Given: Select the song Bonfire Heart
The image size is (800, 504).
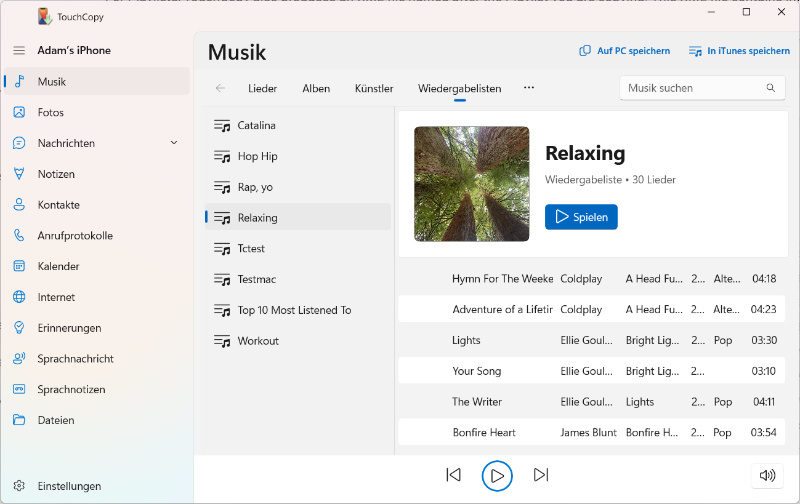Looking at the screenshot, I should coord(591,432).
